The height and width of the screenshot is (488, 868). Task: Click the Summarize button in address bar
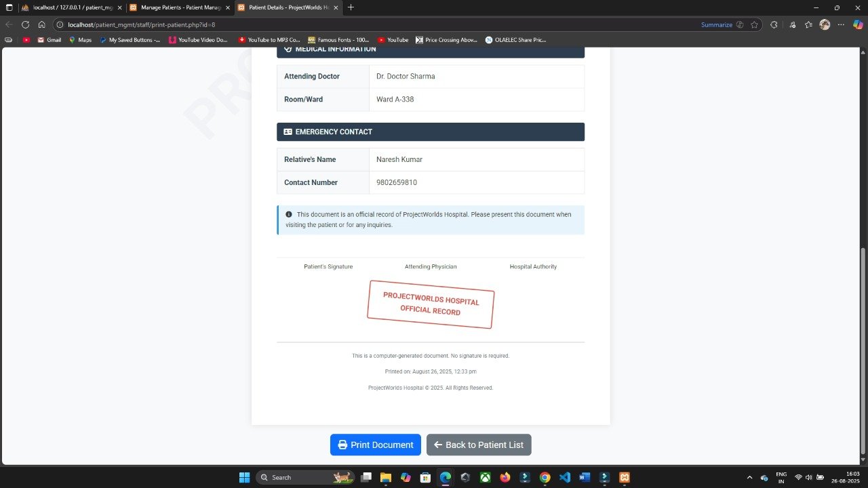[x=717, y=24]
